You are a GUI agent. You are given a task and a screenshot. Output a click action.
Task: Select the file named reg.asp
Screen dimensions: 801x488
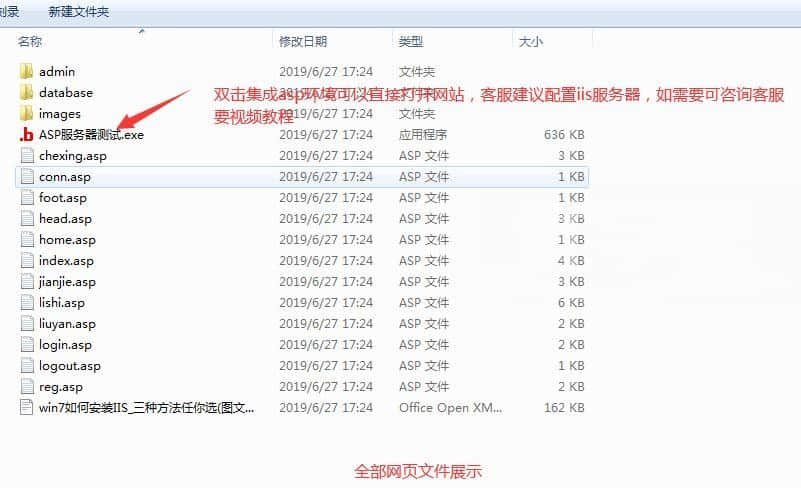coord(60,387)
